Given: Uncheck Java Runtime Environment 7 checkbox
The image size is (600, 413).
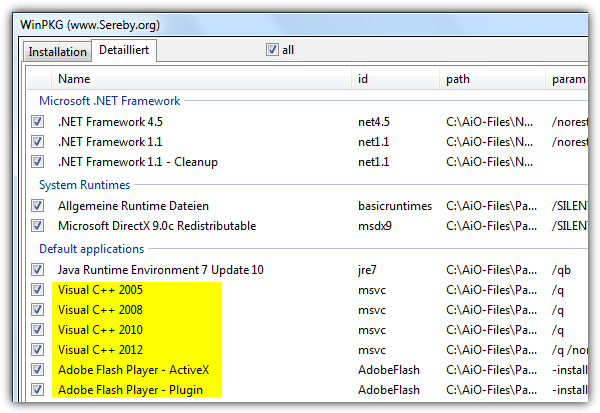Looking at the screenshot, I should coord(38,270).
